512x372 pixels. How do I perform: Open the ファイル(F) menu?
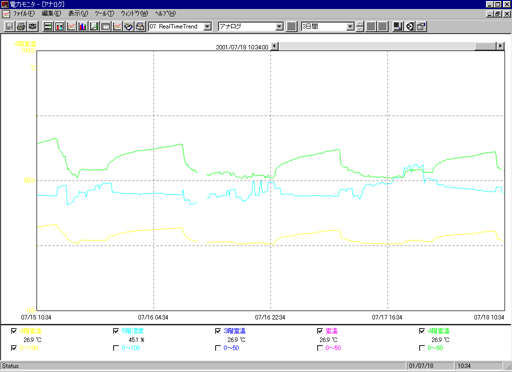point(23,14)
